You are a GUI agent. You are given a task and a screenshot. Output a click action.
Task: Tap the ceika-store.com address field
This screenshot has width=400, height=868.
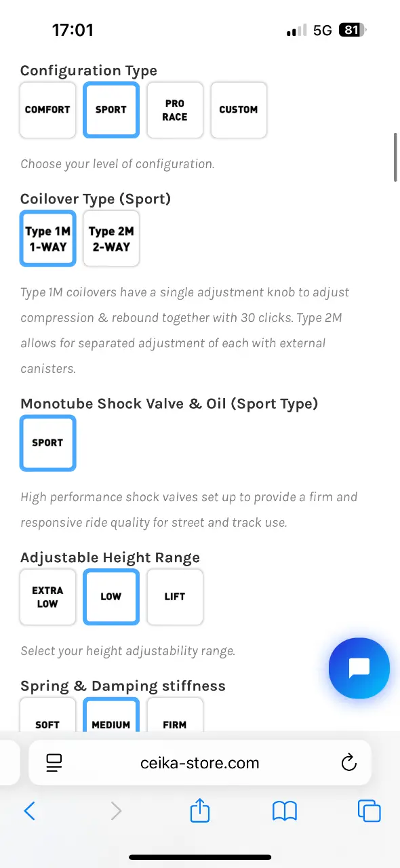[200, 763]
